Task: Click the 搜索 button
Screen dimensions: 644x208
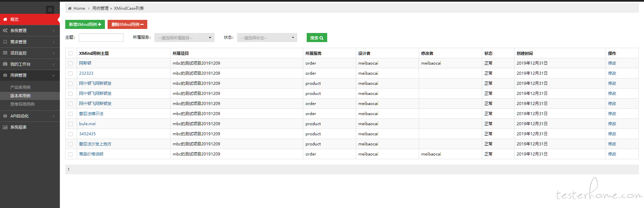Action: [317, 38]
